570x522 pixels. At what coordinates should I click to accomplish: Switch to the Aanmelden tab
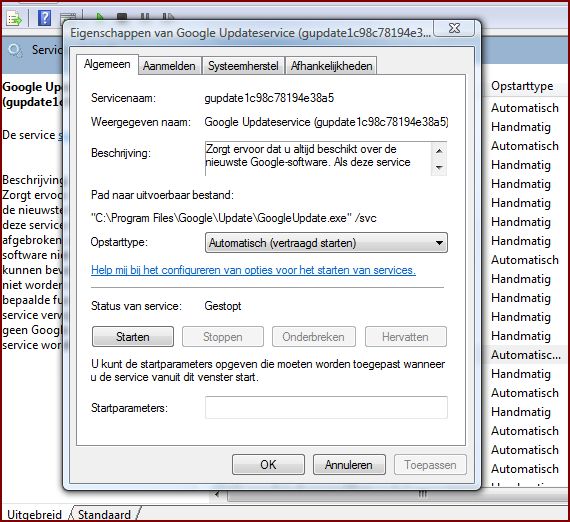pyautogui.click(x=169, y=66)
